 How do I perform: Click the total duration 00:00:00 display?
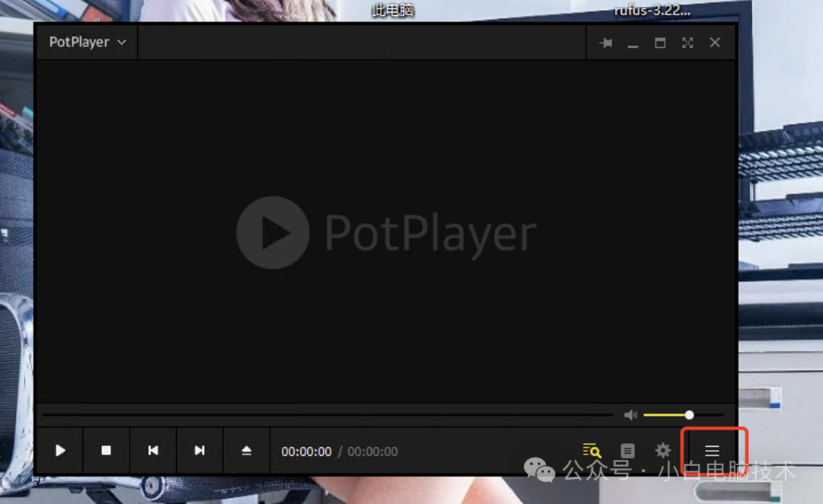tap(373, 451)
